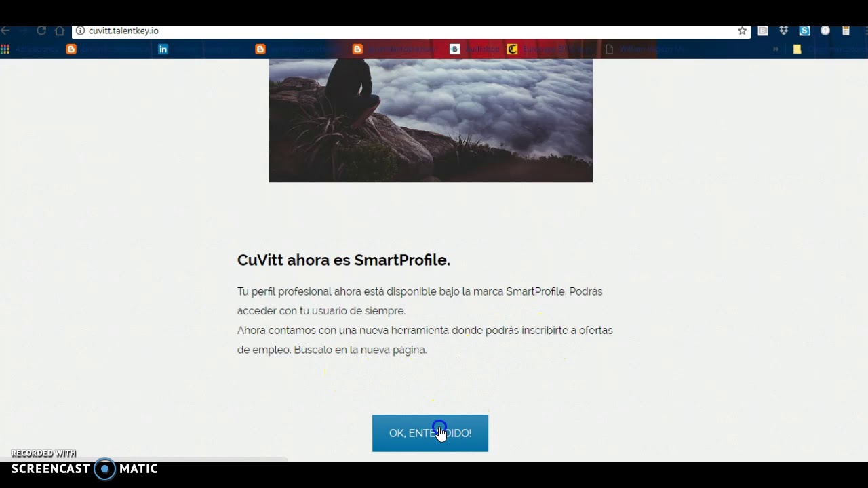Open the Audioboo bookmark
This screenshot has width=868, height=488.
tap(475, 49)
